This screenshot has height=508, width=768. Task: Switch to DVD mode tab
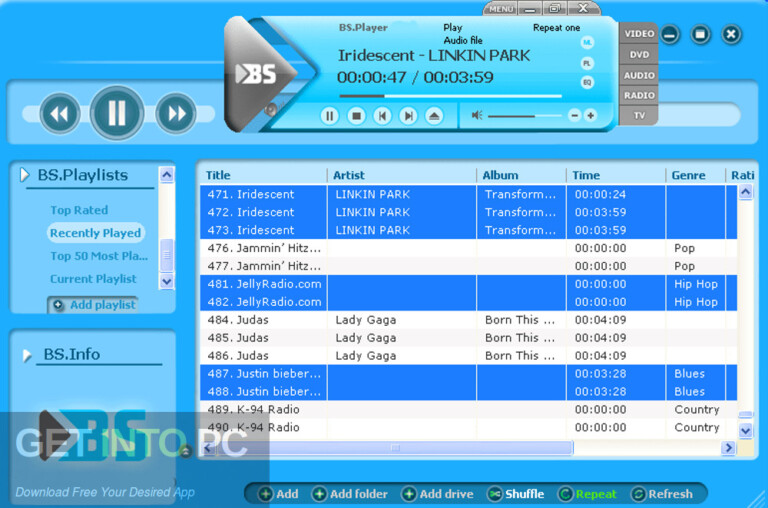[x=639, y=54]
